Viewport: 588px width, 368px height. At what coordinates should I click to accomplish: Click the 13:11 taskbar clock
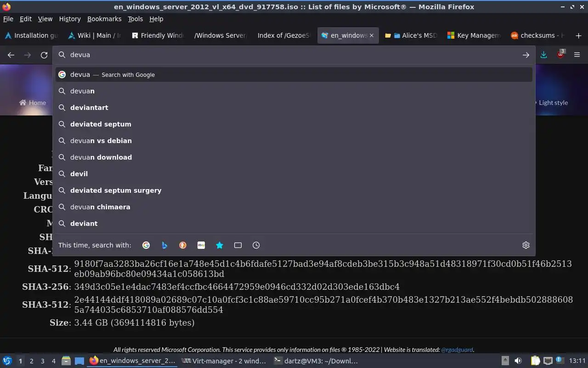coord(577,361)
